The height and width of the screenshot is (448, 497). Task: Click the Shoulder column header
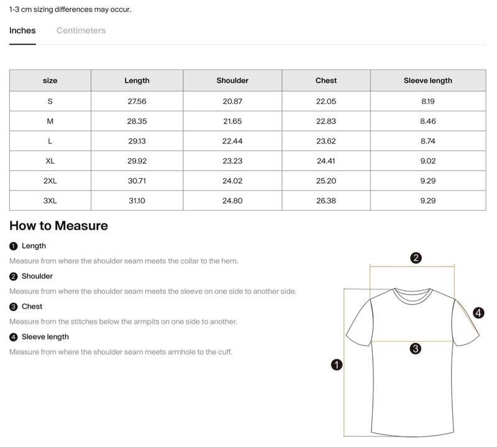(232, 81)
